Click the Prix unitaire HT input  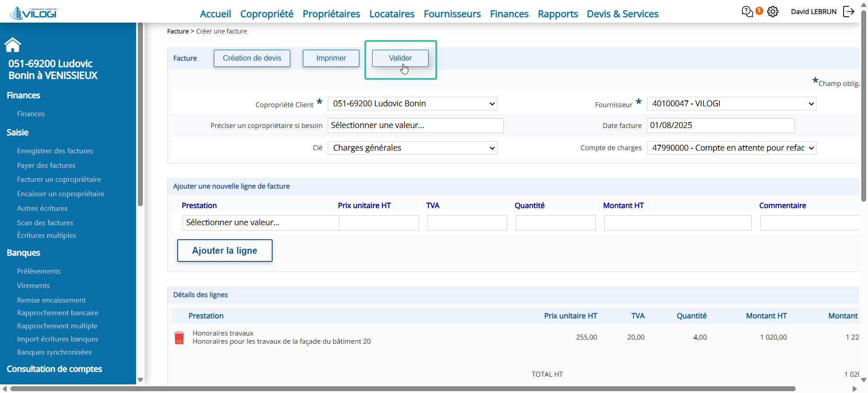pos(379,223)
